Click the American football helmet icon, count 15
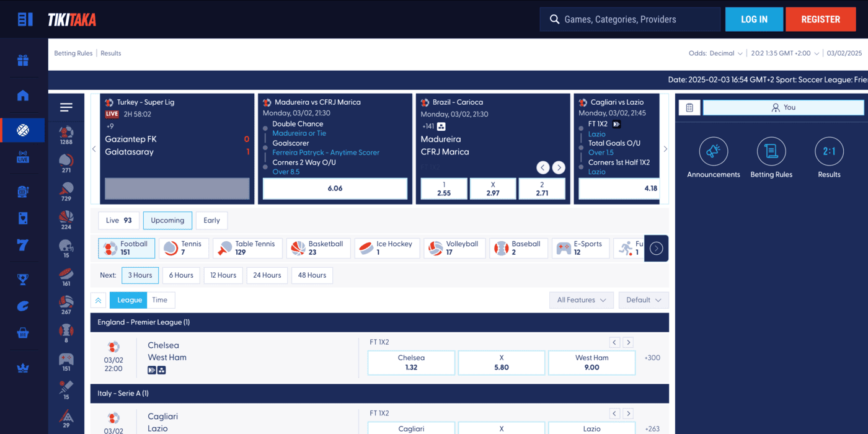868x434 pixels. [66, 249]
